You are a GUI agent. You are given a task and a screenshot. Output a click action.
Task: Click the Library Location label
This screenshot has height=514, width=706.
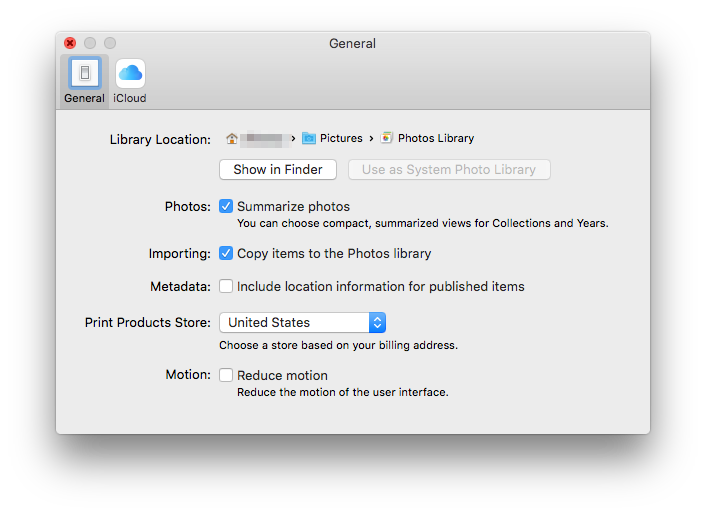point(160,140)
